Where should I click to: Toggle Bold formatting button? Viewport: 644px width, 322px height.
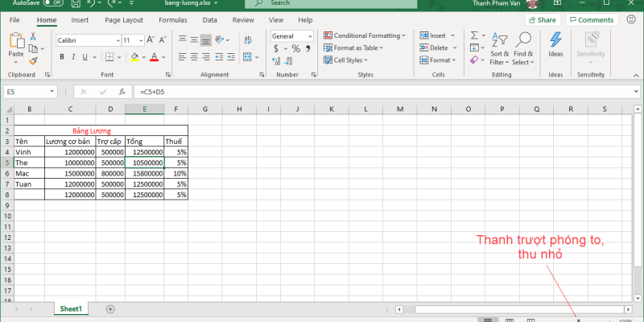pyautogui.click(x=61, y=57)
